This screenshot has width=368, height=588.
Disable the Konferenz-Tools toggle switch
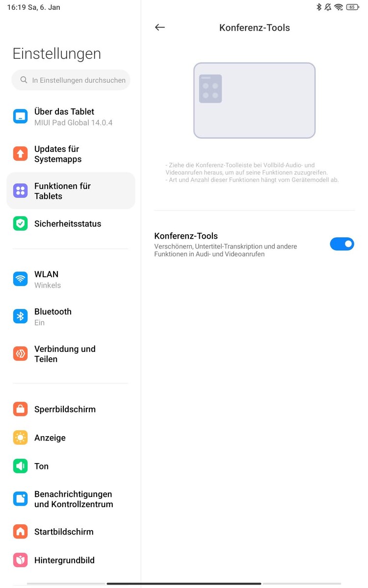click(342, 244)
